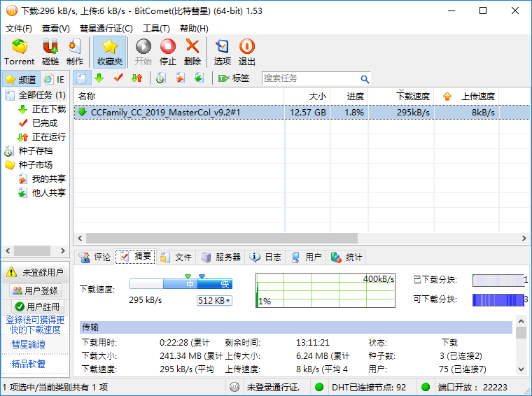This screenshot has width=532, height=396.
Task: Select 全部任务 (1) in the tree
Action: tap(42, 95)
